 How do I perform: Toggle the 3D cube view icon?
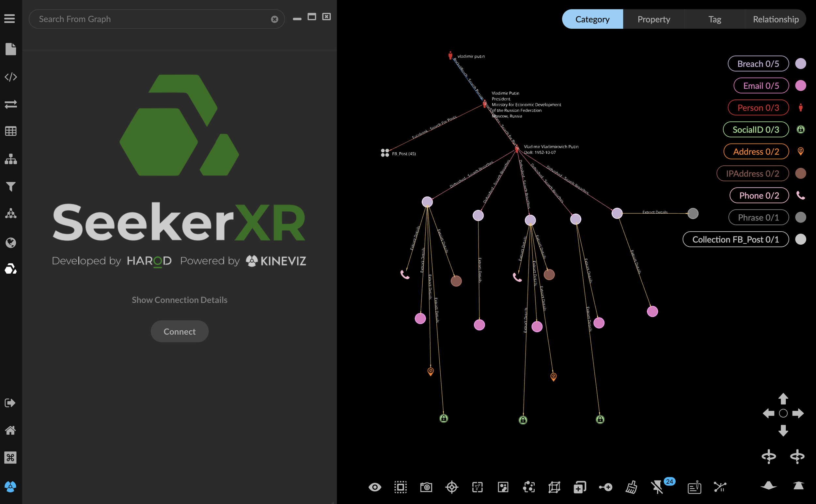click(x=554, y=487)
